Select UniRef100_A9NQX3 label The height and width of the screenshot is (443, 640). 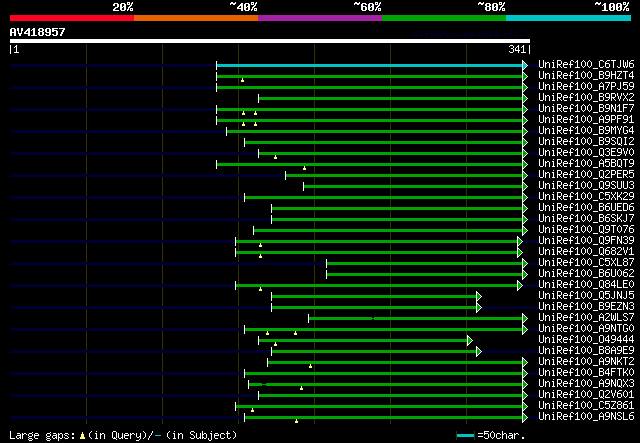click(586, 384)
